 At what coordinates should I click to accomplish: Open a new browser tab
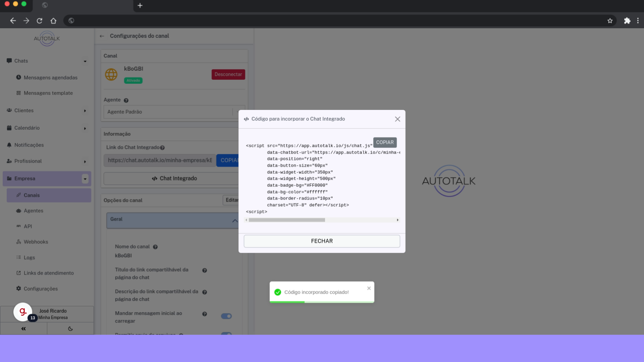pyautogui.click(x=140, y=5)
